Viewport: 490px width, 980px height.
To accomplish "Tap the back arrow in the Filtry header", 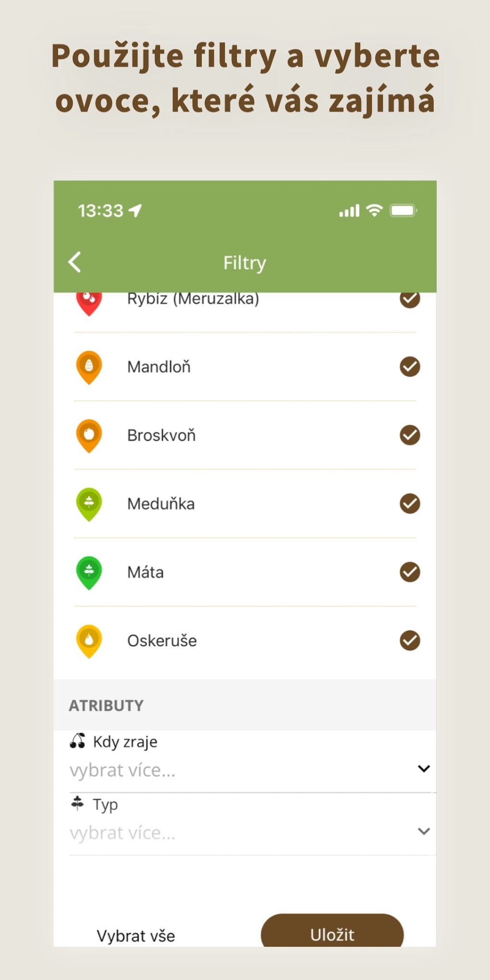I will point(75,262).
